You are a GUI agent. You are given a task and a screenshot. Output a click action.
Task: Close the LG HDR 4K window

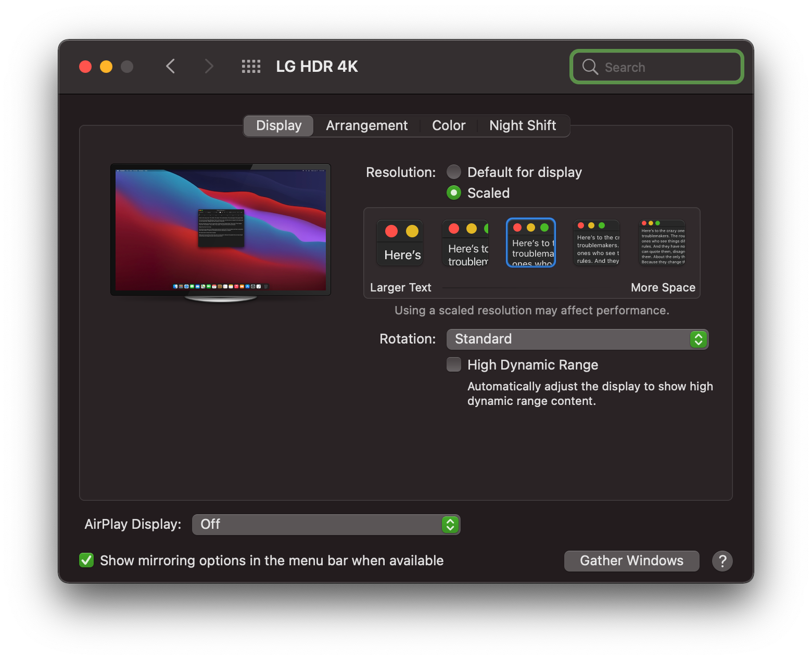click(85, 67)
